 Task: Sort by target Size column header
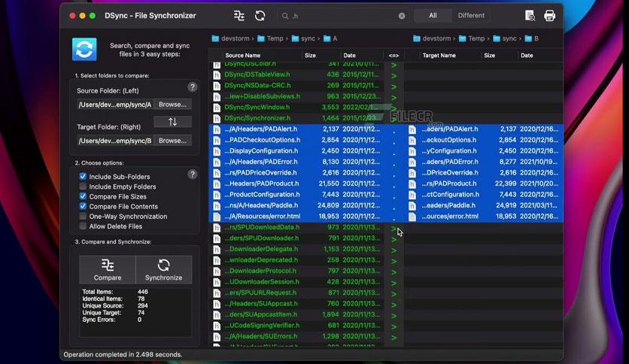(x=489, y=56)
